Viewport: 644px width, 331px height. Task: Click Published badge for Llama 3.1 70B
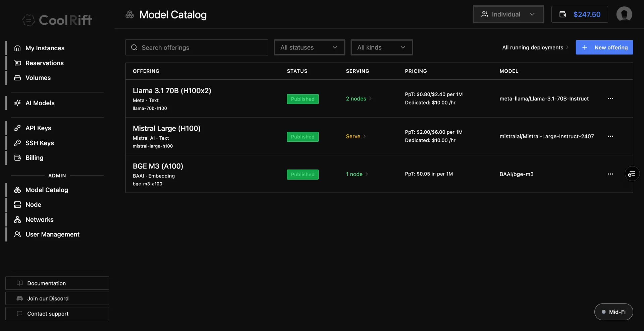click(x=303, y=99)
